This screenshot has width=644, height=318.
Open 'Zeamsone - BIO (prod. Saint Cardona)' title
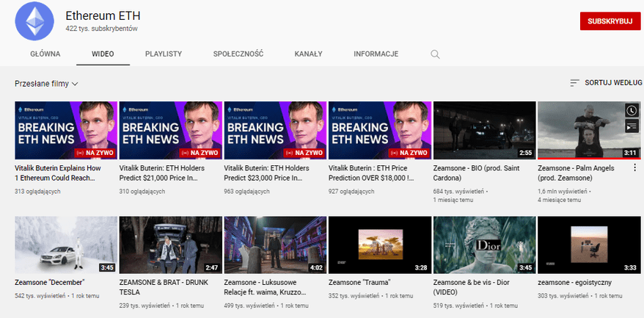pyautogui.click(x=477, y=173)
